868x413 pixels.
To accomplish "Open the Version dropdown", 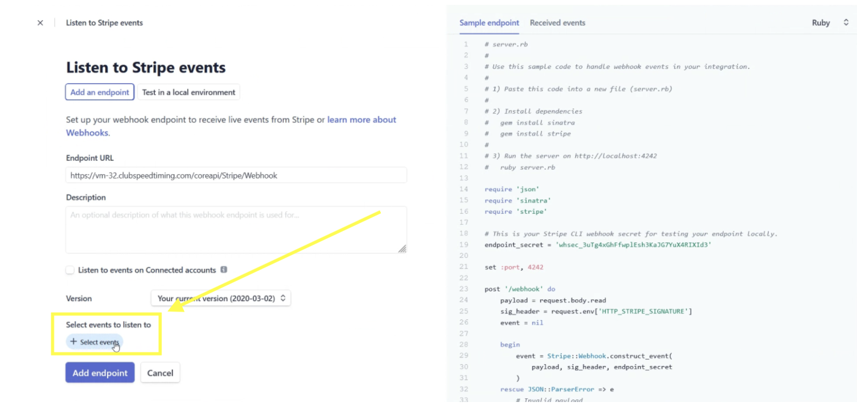I will click(x=221, y=298).
